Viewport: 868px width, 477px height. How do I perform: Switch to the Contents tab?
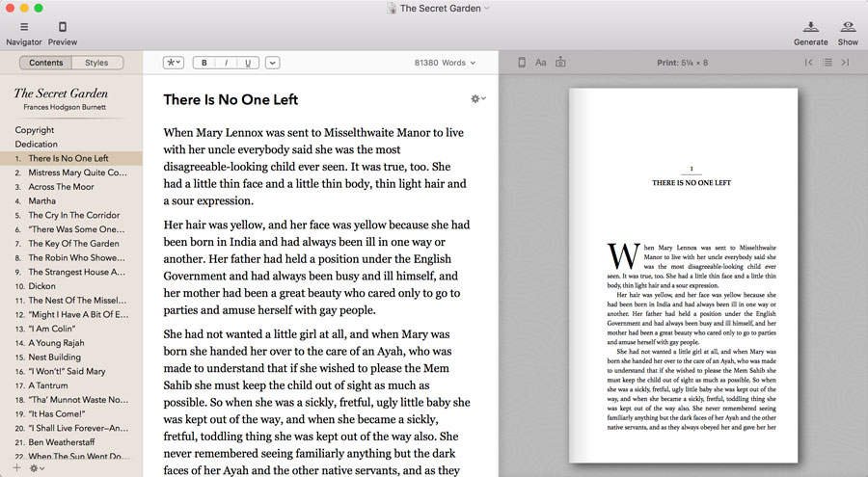pyautogui.click(x=45, y=63)
